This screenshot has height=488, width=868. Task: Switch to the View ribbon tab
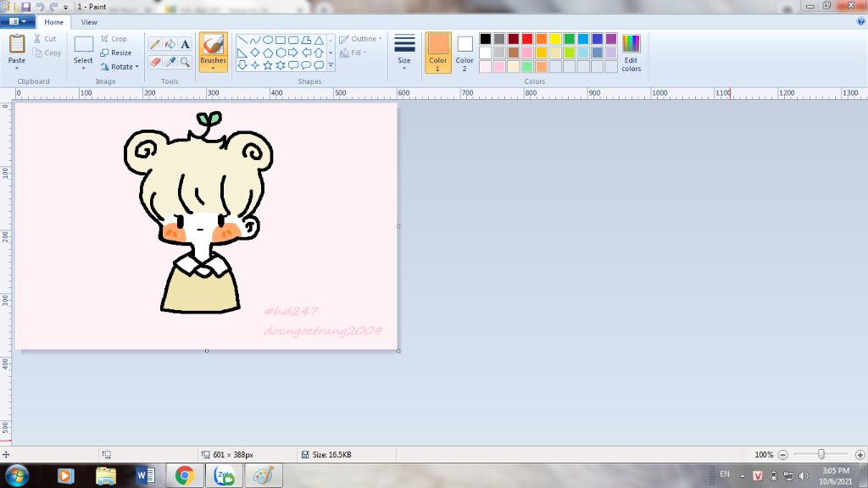pyautogui.click(x=89, y=22)
